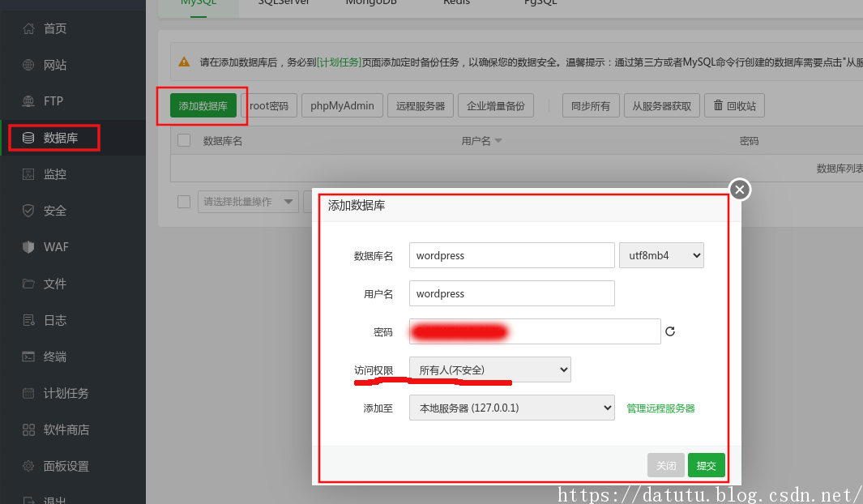
Task: Click the 同步所有 button
Action: (591, 105)
